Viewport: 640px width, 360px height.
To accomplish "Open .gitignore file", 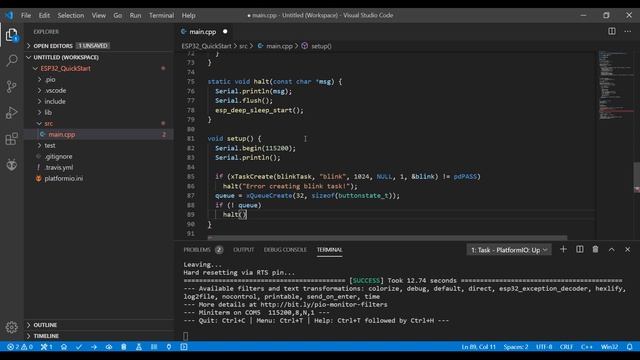I will 99,156.
